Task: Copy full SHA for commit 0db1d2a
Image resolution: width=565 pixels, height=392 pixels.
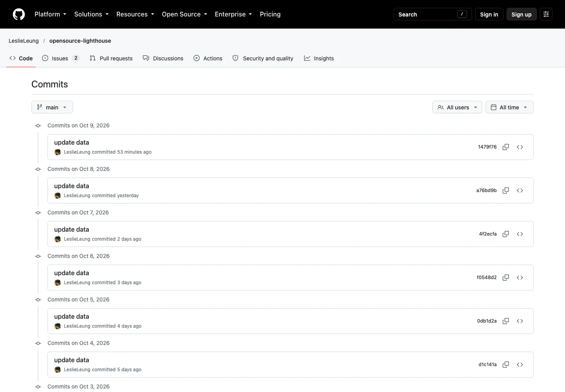Action: click(x=506, y=321)
